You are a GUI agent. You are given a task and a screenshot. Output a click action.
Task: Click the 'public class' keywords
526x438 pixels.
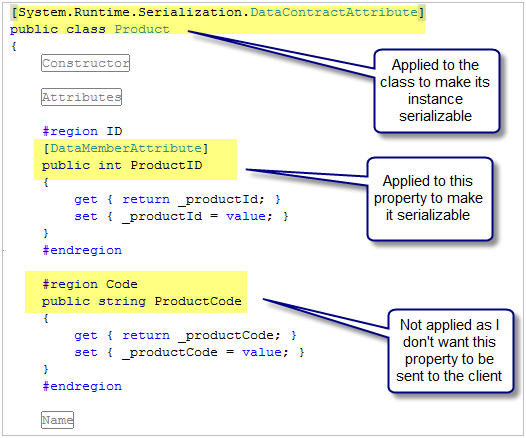58,29
